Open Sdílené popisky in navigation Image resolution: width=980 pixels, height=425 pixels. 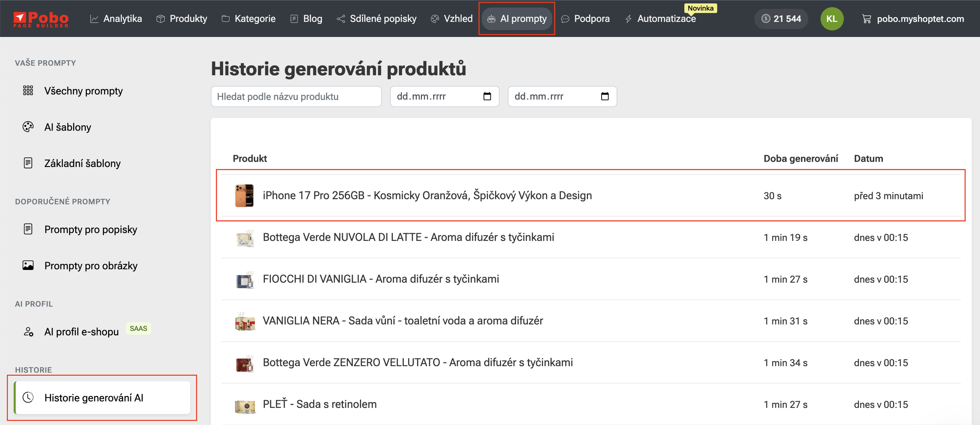click(376, 19)
